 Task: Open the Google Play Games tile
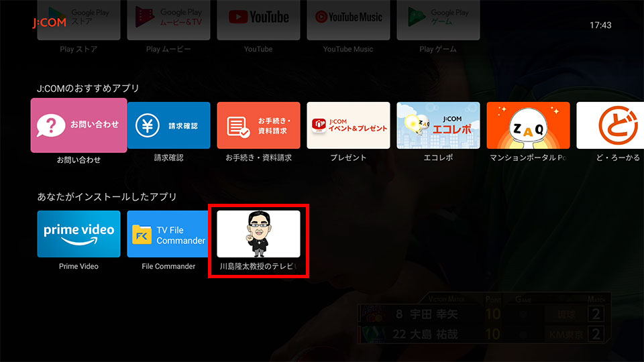click(x=438, y=19)
